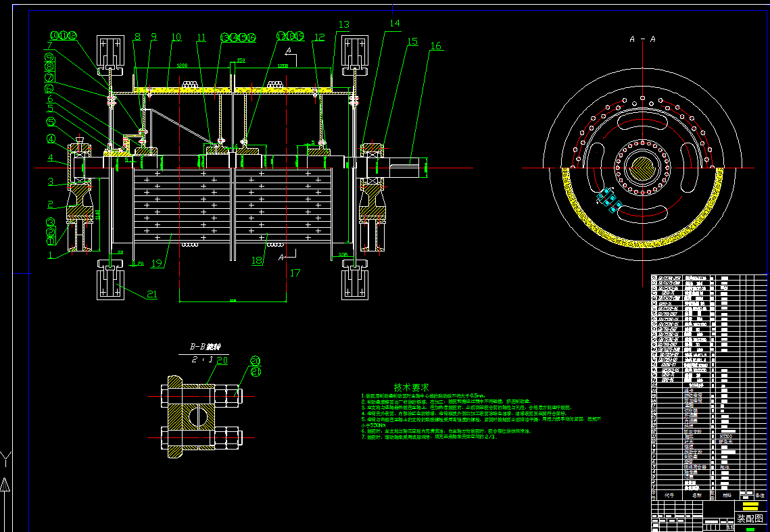The width and height of the screenshot is (770, 532).
Task: Select leader number 19 below the drum
Action: (x=156, y=264)
